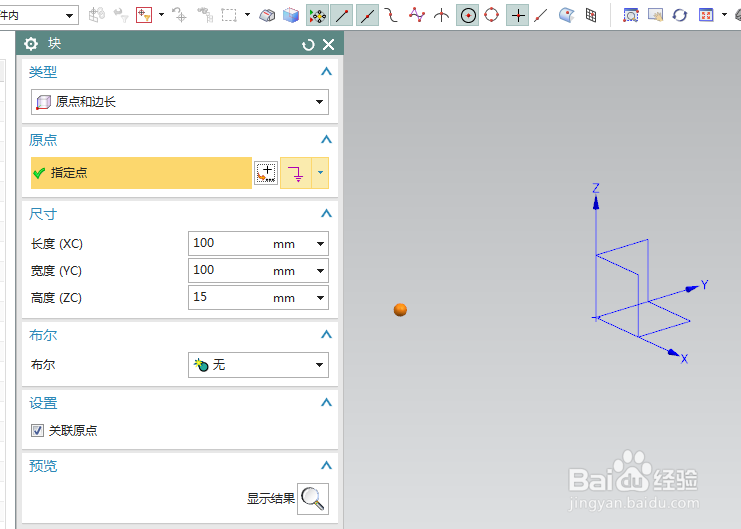Uncheck 关联原点 checkbox
The height and width of the screenshot is (529, 741).
tap(37, 431)
